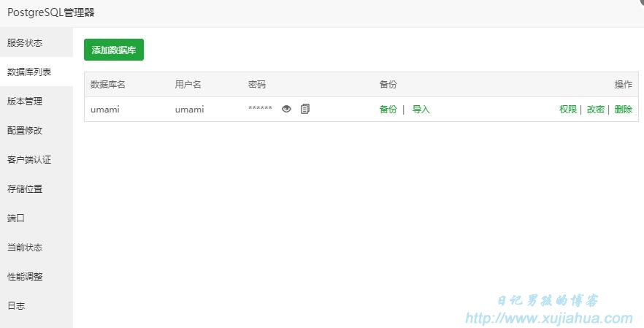The height and width of the screenshot is (328, 644).
Task: Click 删除 to delete umami database
Action: click(x=623, y=110)
